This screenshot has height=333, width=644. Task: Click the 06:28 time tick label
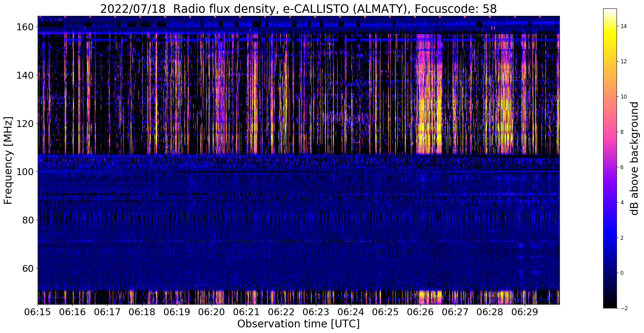(x=490, y=312)
